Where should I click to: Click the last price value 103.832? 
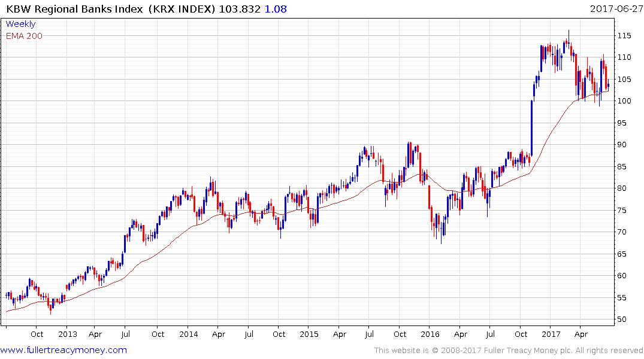[x=240, y=9]
